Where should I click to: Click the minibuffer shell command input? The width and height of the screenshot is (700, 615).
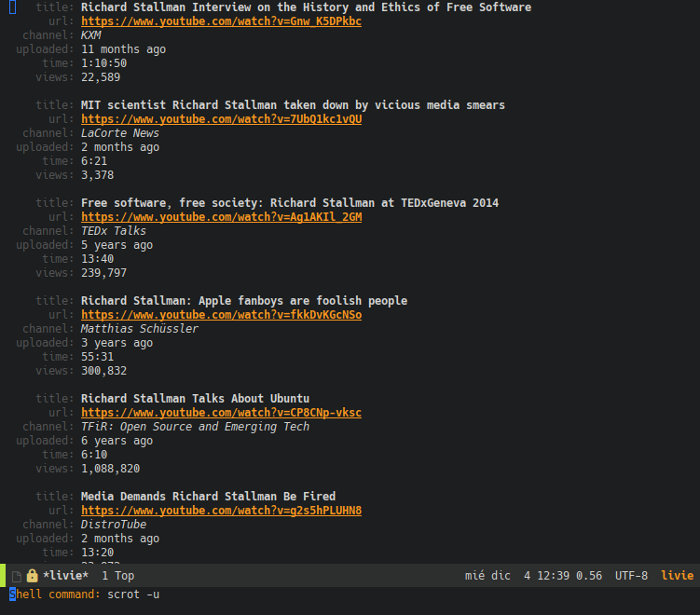(x=133, y=594)
